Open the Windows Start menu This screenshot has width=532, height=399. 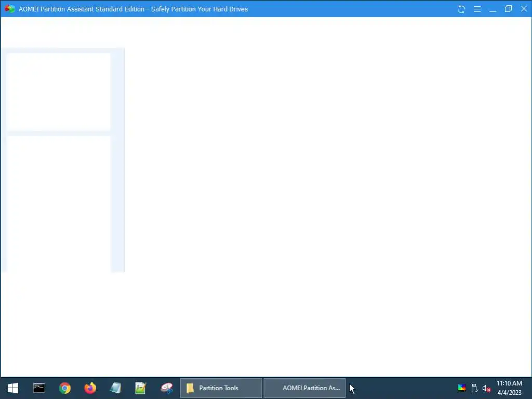[13, 388]
